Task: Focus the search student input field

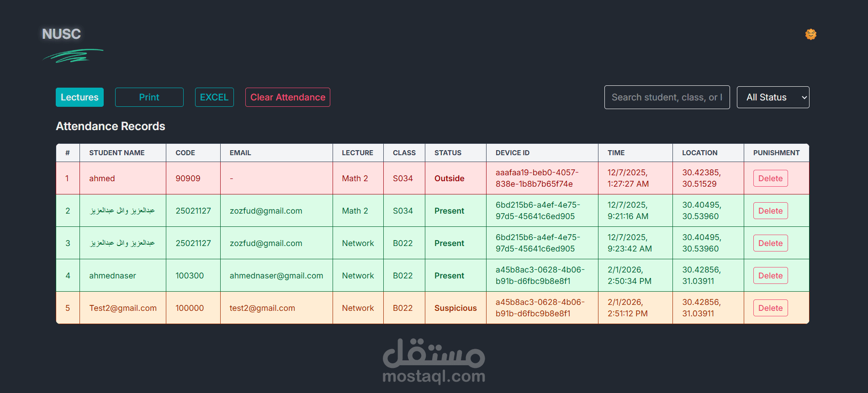Action: (667, 97)
